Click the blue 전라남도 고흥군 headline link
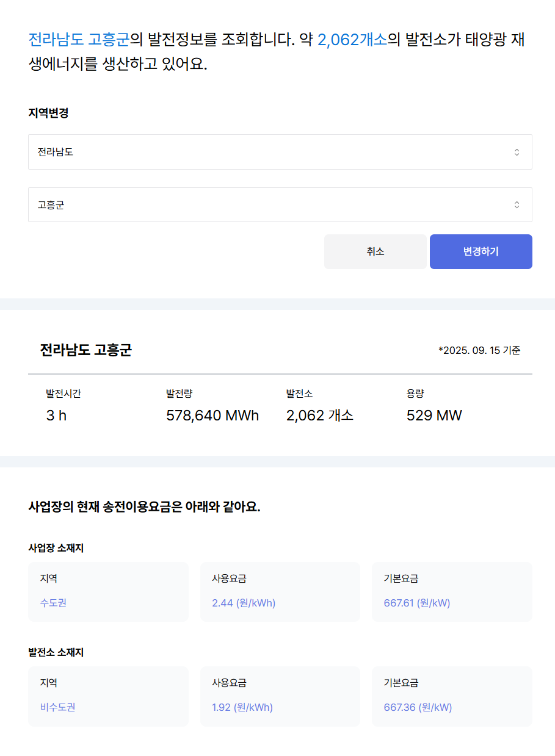 [x=79, y=40]
